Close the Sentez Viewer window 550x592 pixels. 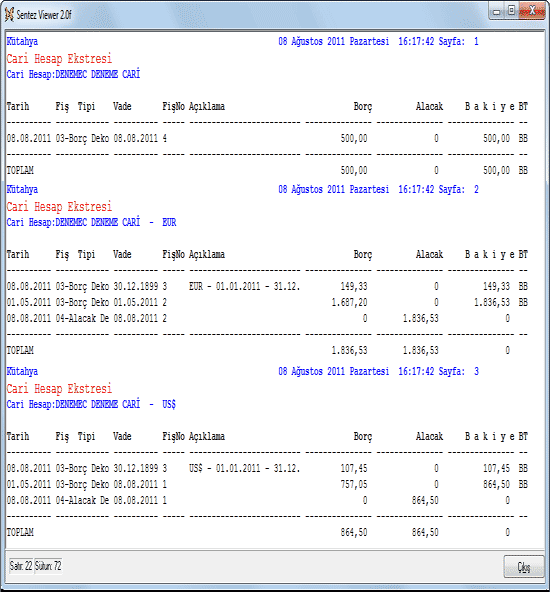532,11
